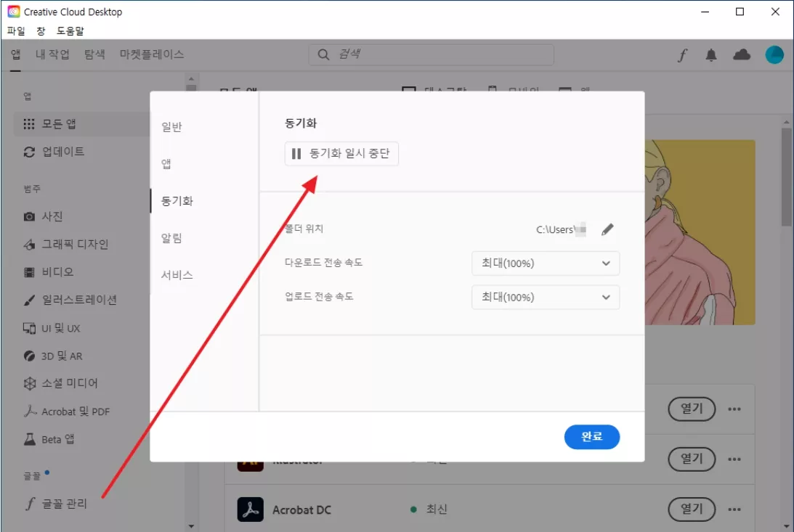Click the 일러스트레이션 brush icon
794x532 pixels.
click(28, 300)
